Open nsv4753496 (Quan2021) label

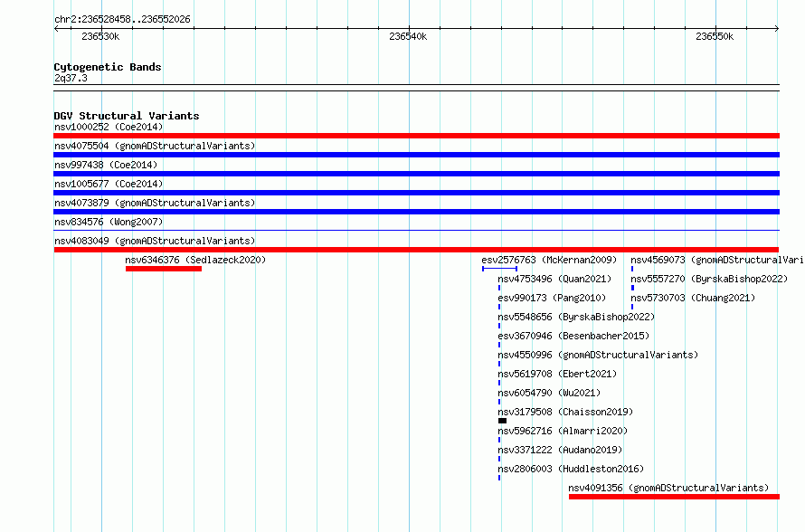coord(554,279)
